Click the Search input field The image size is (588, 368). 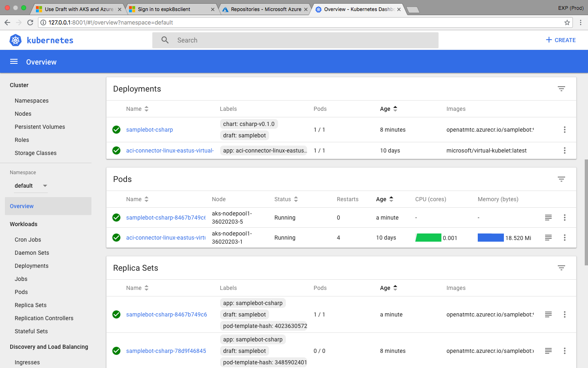[x=295, y=40]
